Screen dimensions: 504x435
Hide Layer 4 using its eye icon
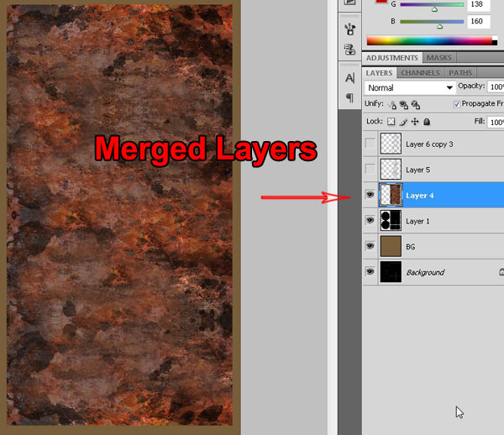[370, 196]
